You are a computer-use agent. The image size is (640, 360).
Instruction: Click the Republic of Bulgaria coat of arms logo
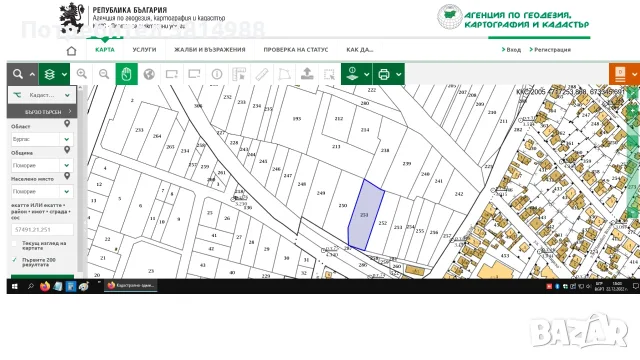(72, 18)
